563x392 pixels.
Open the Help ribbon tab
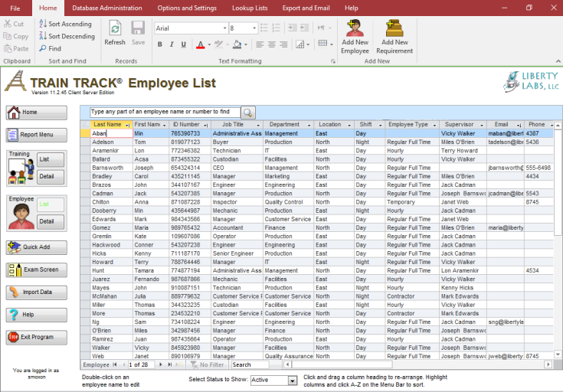[x=351, y=8]
